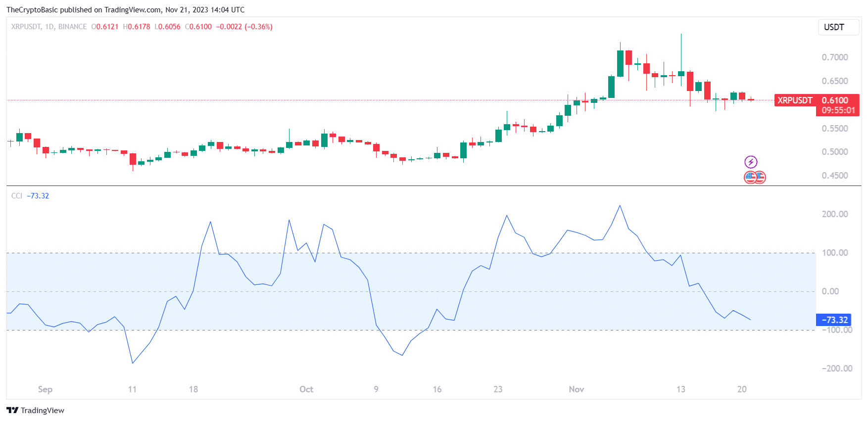868x421 pixels.
Task: Click the Sep date label on time axis
Action: pyautogui.click(x=45, y=389)
